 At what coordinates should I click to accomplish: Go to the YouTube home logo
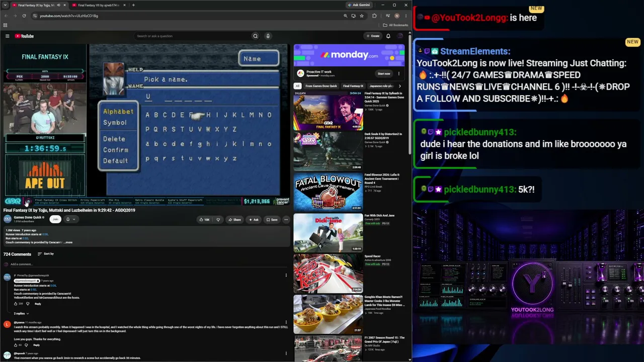24,36
